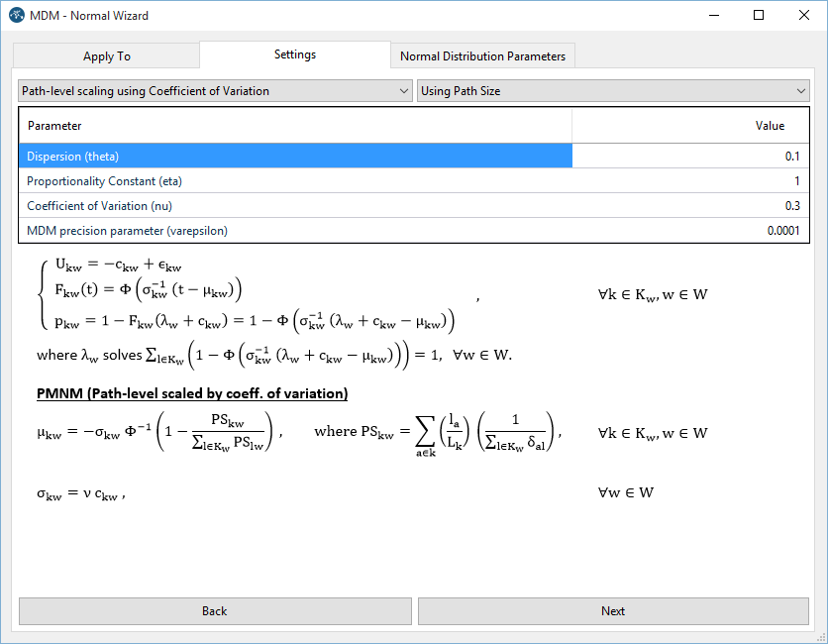Click the MDM app icon in title bar
828x644 pixels.
tap(17, 16)
